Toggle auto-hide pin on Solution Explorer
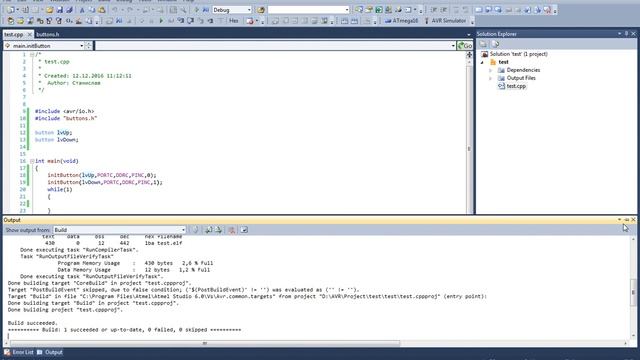Viewport: 640px width, 360px height. coord(627,34)
